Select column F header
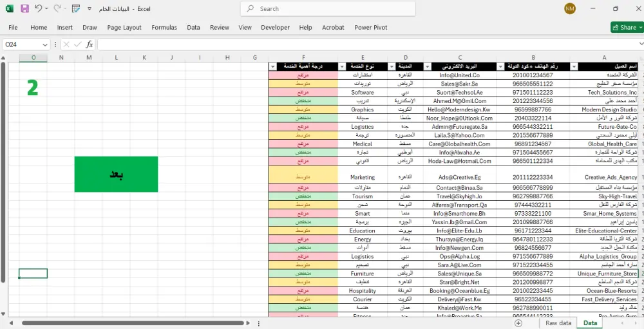This screenshot has width=644, height=329. (303, 58)
